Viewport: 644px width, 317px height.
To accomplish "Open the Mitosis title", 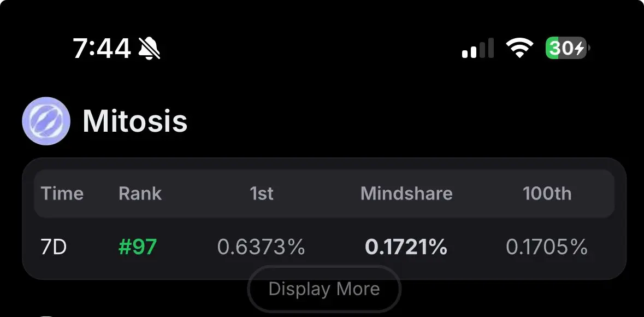I will pos(135,121).
